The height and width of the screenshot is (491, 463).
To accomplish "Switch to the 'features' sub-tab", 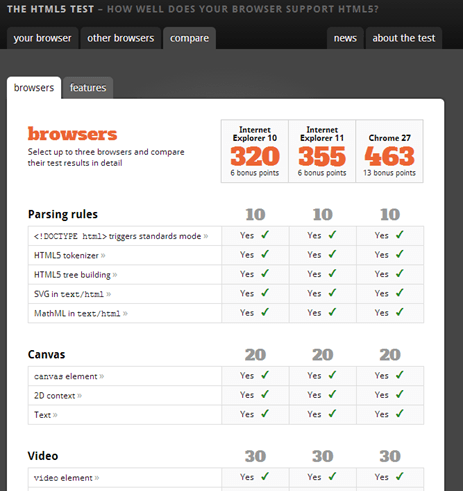I will [88, 88].
